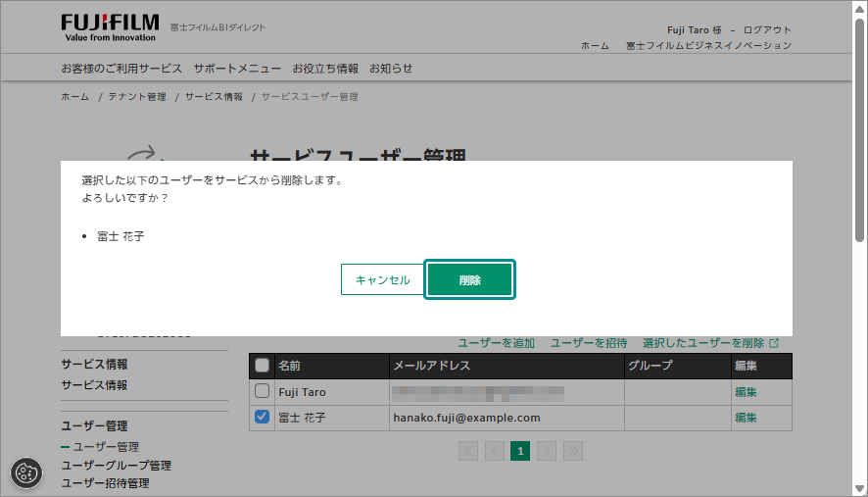Image resolution: width=868 pixels, height=497 pixels.
Task: Go to previous page of user list
Action: (495, 451)
